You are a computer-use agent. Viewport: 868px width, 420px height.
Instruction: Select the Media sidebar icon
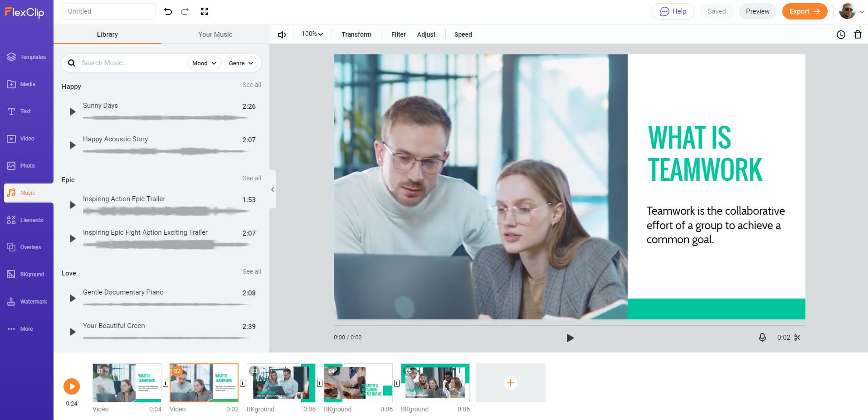point(27,84)
